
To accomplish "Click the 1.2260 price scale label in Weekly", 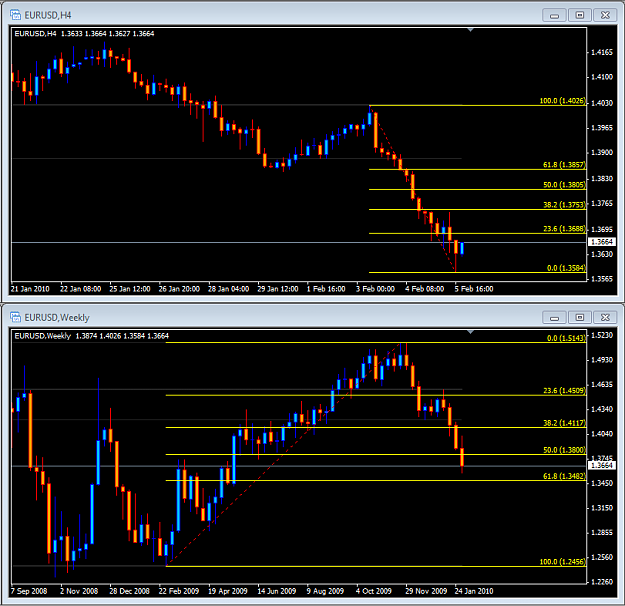I will pyautogui.click(x=602, y=582).
